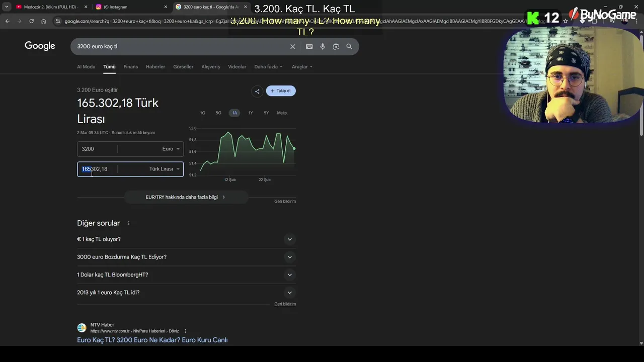Click the NTV Haber site favicon
The image size is (644, 362).
pyautogui.click(x=82, y=328)
